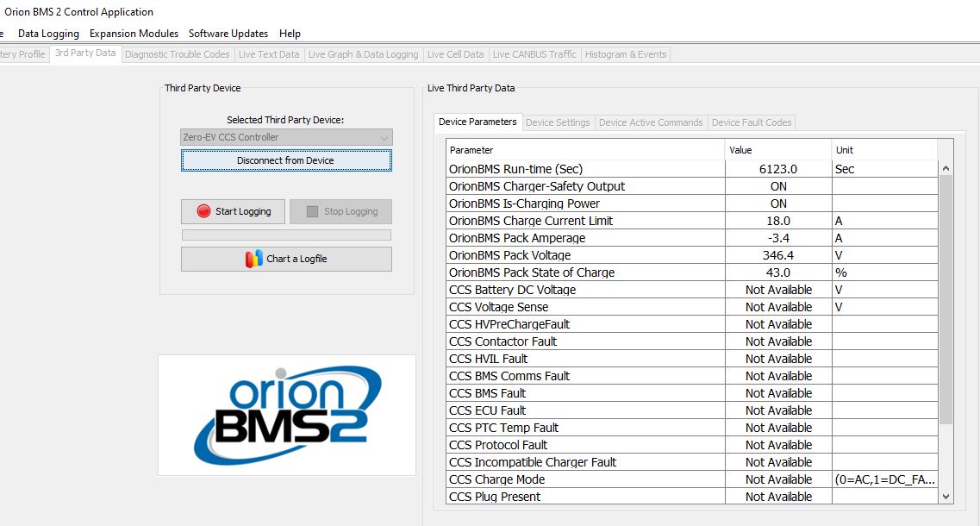The width and height of the screenshot is (980, 526).
Task: Click the Stop Logging button
Action: (340, 211)
